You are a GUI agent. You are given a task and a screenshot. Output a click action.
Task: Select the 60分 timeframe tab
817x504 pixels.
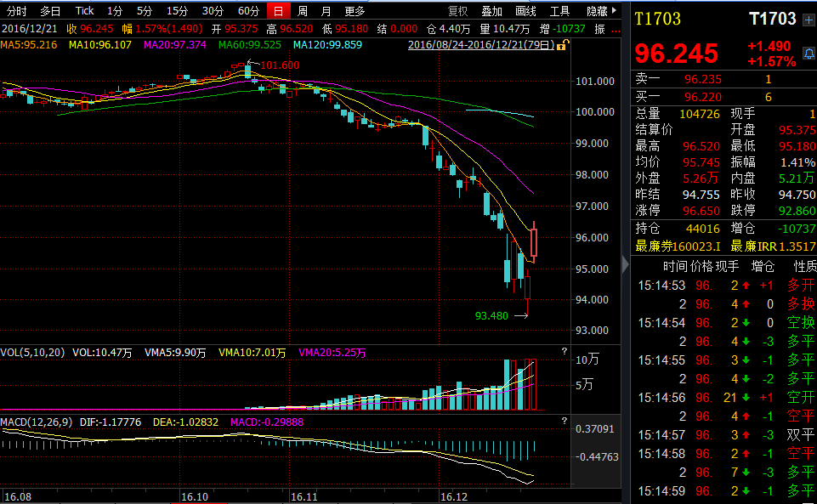[248, 11]
